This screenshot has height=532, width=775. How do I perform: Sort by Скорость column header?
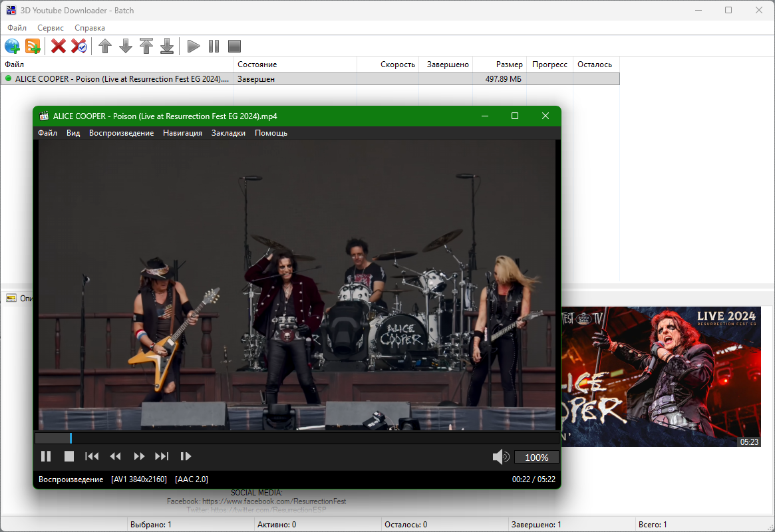(x=388, y=65)
